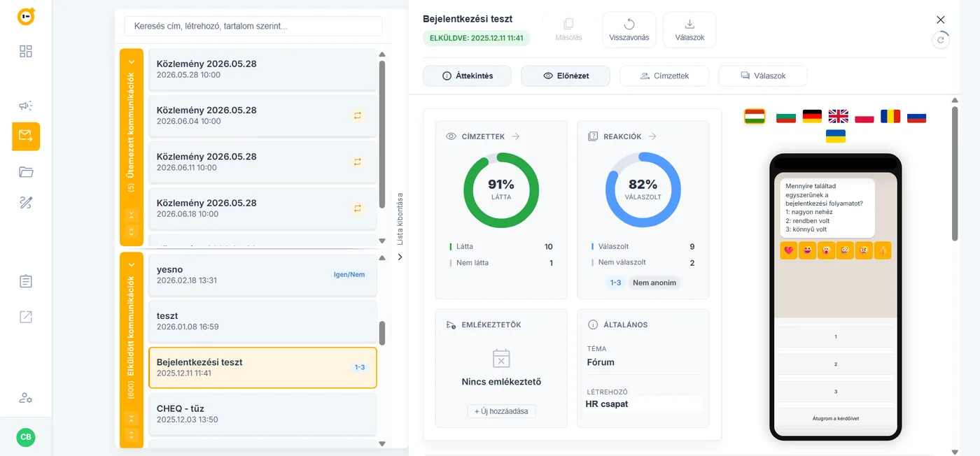Click the 91% Látta donut chart
The height and width of the screenshot is (456, 980).
click(501, 190)
